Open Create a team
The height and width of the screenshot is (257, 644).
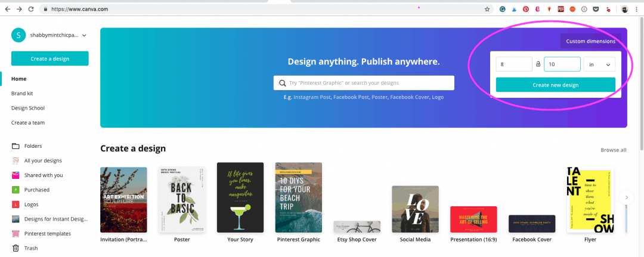pyautogui.click(x=28, y=122)
